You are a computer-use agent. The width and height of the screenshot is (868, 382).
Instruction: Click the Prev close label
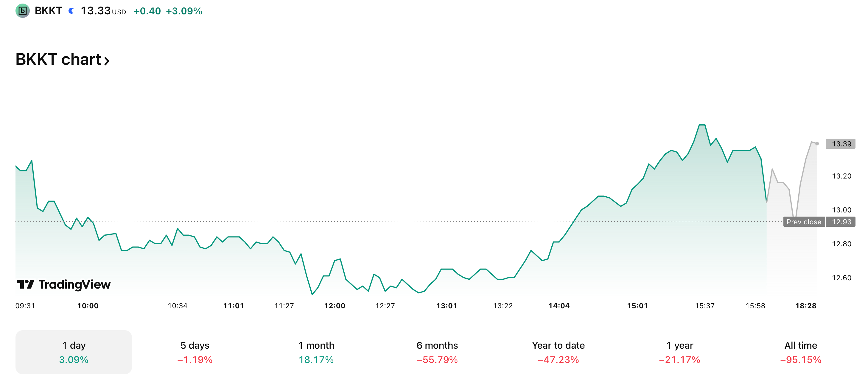pyautogui.click(x=804, y=222)
